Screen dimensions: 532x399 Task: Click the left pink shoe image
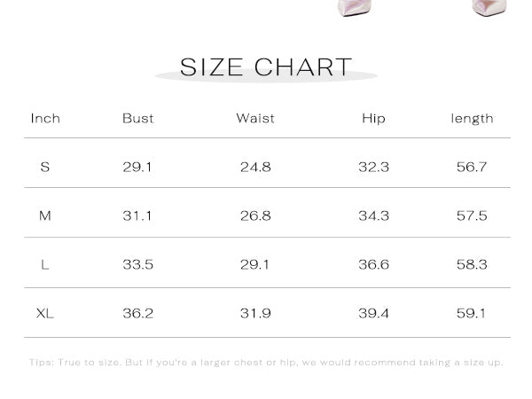point(354,7)
